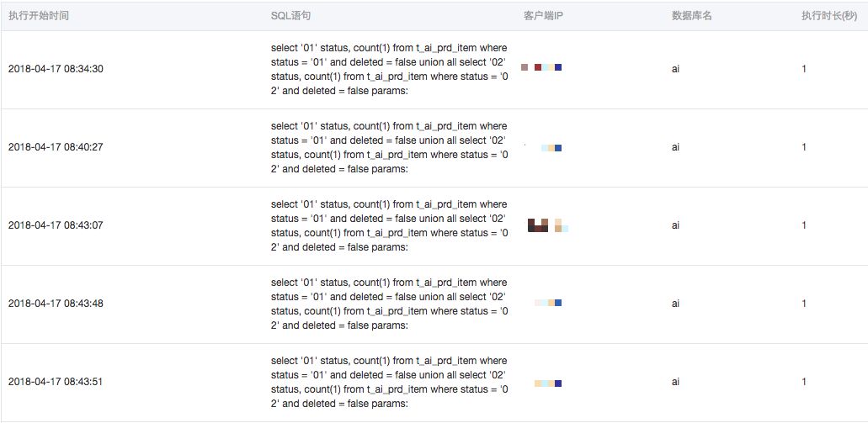Click the blurred client IP in the 08:34:30 row
The image size is (868, 423).
point(542,67)
